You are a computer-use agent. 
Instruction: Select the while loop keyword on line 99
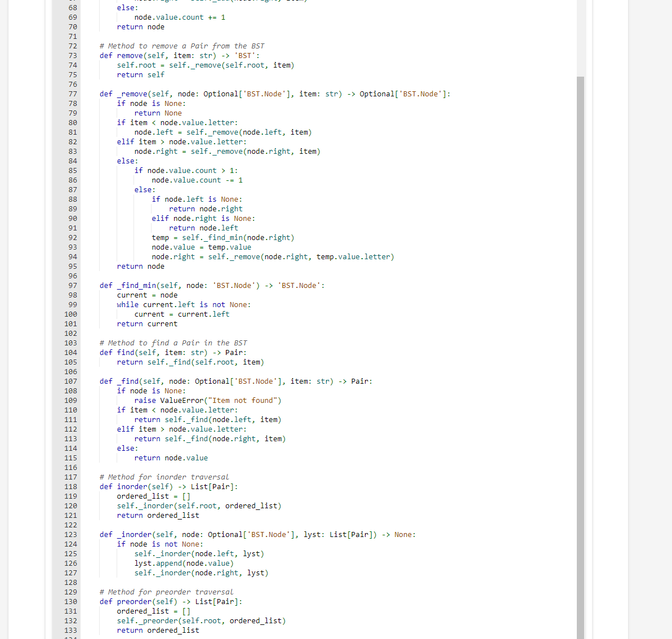click(x=127, y=304)
